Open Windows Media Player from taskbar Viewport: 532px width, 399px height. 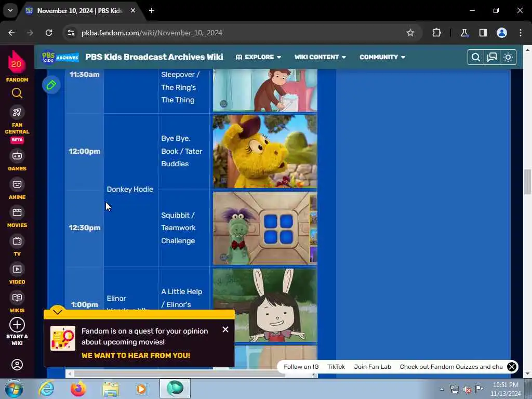142,389
